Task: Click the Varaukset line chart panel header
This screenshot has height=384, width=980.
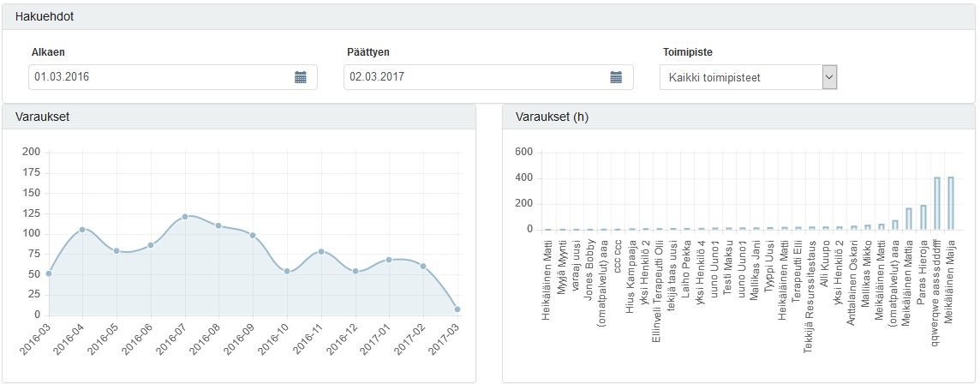Action: pyautogui.click(x=238, y=117)
